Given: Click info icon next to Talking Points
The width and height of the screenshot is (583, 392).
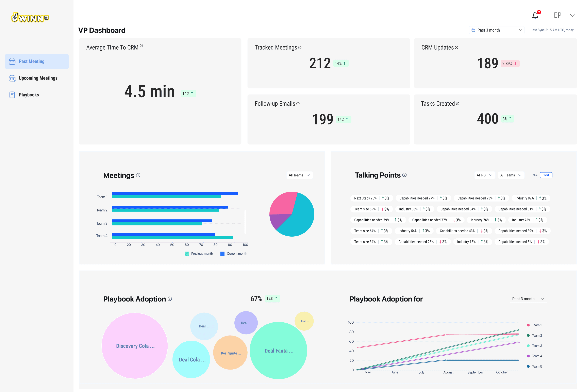Looking at the screenshot, I should point(404,175).
